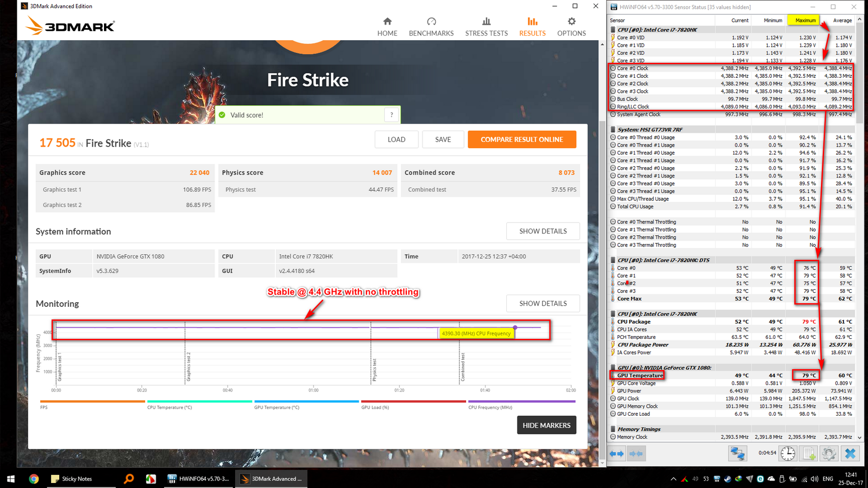The height and width of the screenshot is (488, 868).
Task: Click the Hide Markers button
Action: (x=547, y=425)
